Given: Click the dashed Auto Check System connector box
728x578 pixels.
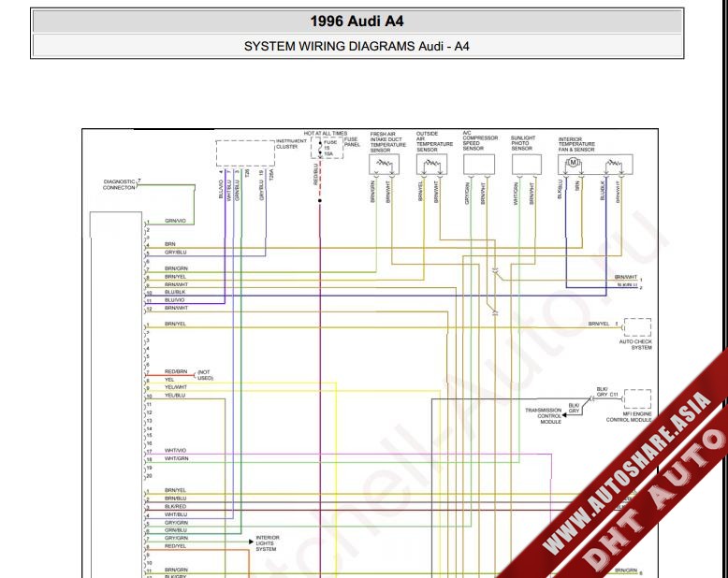Looking at the screenshot, I should click(x=637, y=327).
